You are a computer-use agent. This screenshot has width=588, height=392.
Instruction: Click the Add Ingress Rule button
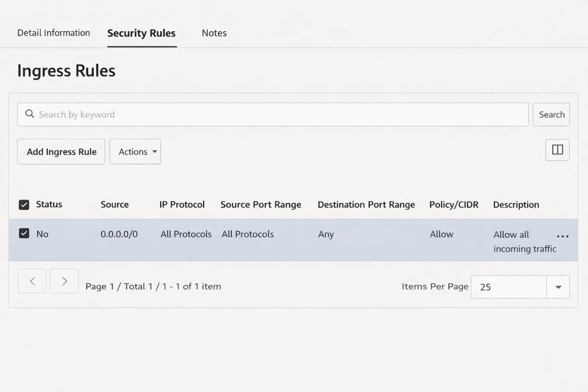pyautogui.click(x=61, y=152)
